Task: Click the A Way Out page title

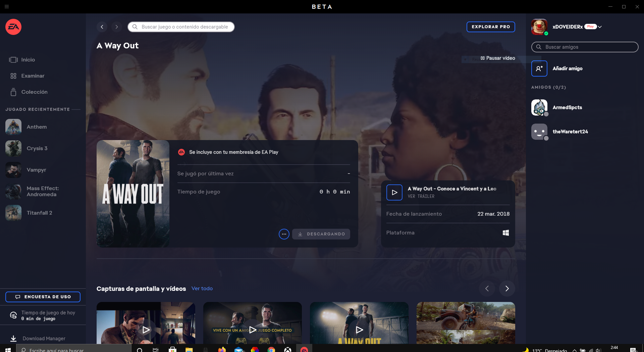Action: click(x=118, y=46)
